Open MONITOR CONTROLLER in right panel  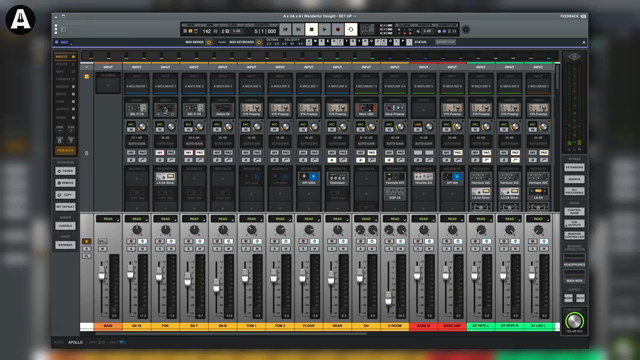point(574,235)
